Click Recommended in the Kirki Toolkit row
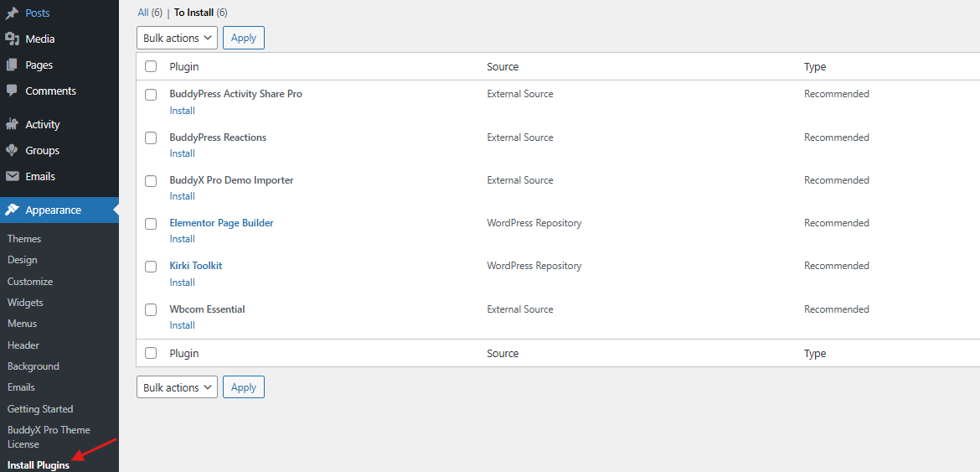Viewport: 980px width, 472px height. pyautogui.click(x=836, y=266)
